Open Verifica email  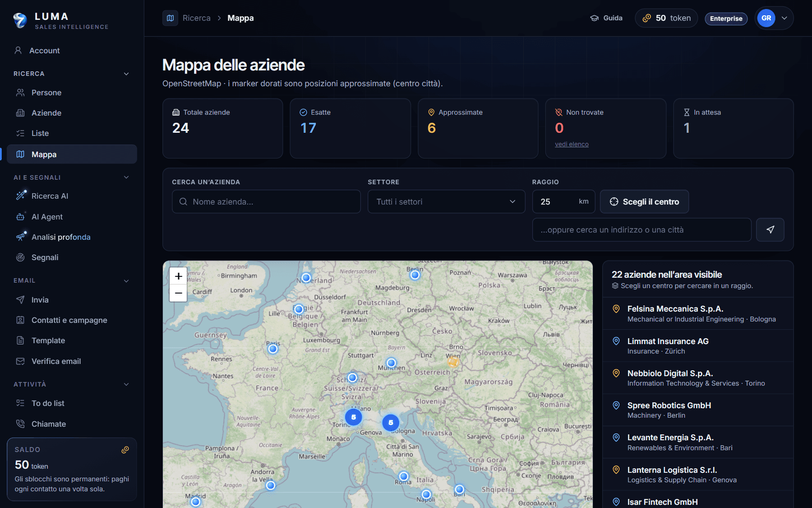tap(72, 361)
